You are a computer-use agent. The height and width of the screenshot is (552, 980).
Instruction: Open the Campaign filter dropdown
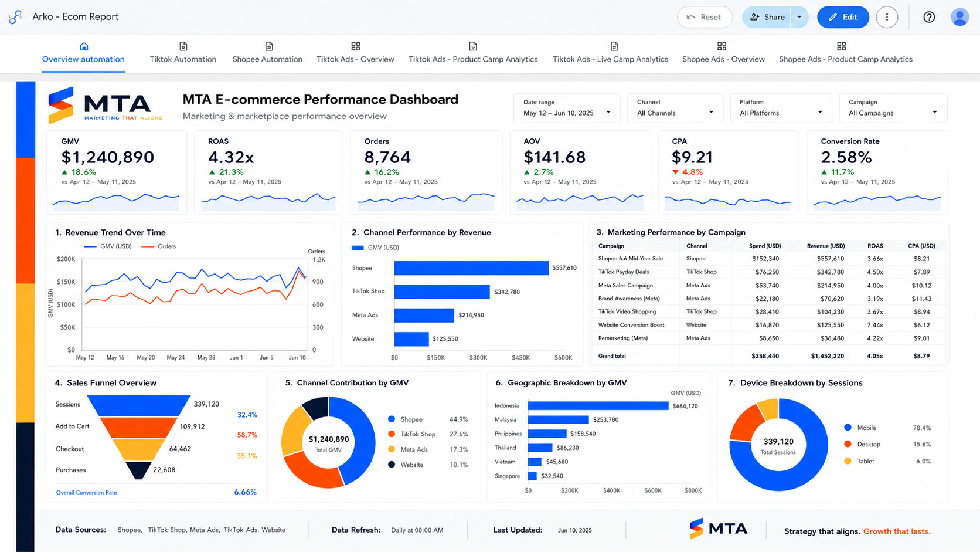pos(893,108)
